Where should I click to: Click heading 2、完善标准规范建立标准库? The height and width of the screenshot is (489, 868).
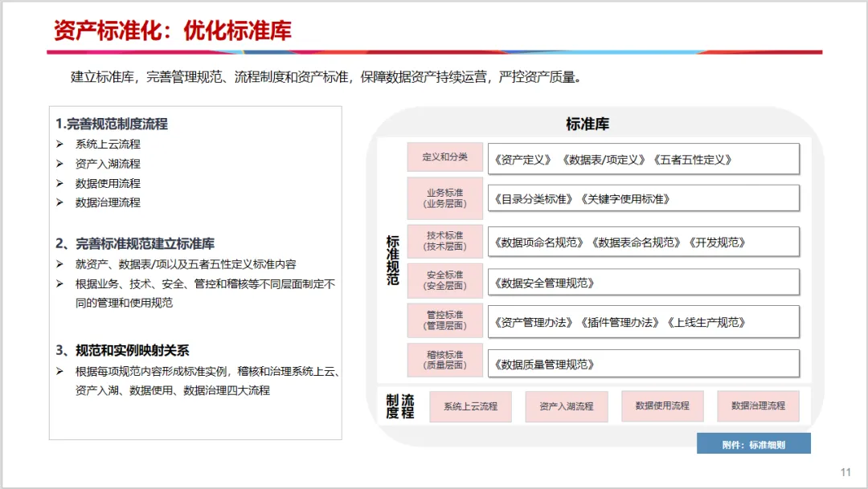pyautogui.click(x=134, y=243)
